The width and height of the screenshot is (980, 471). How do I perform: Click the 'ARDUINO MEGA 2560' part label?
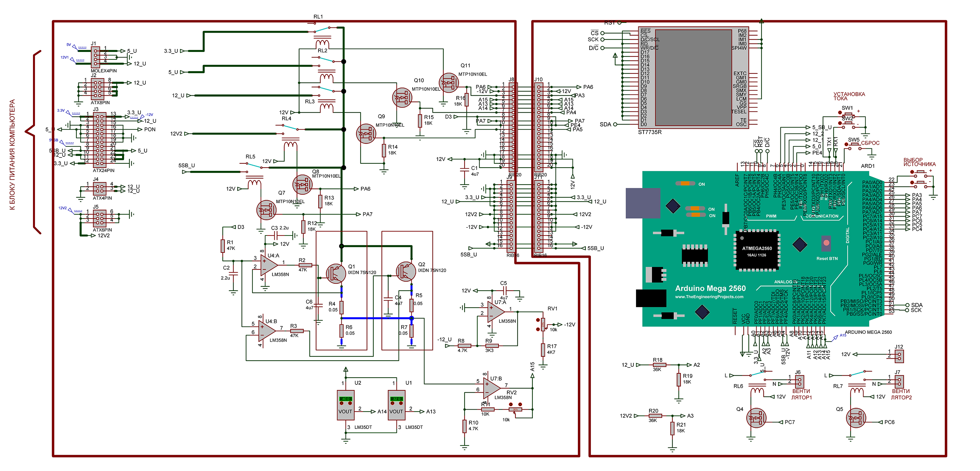tap(868, 332)
